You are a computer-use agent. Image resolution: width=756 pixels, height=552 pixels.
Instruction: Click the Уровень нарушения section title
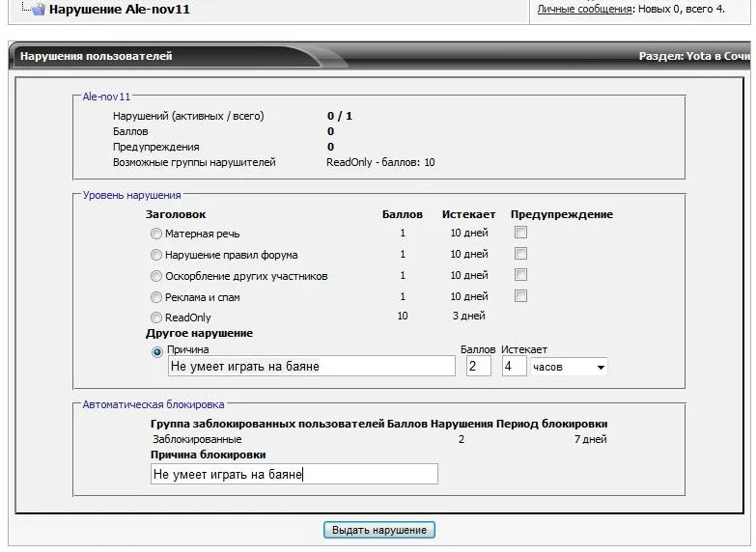coord(131,195)
